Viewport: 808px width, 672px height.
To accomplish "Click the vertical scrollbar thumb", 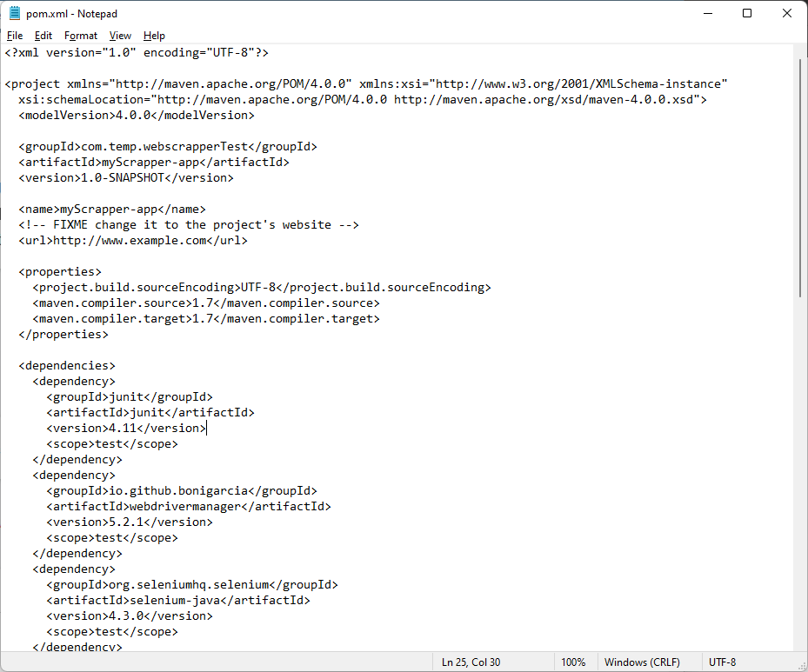I will (800, 177).
